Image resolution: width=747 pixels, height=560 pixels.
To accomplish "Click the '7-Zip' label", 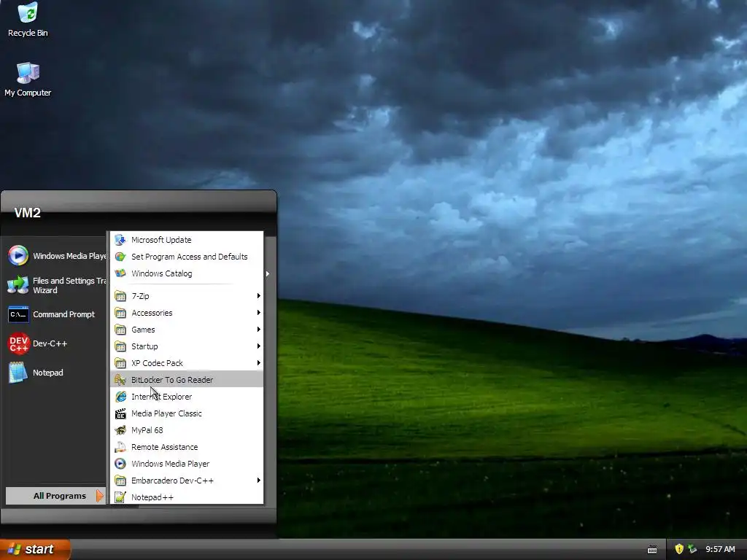I will pos(140,296).
